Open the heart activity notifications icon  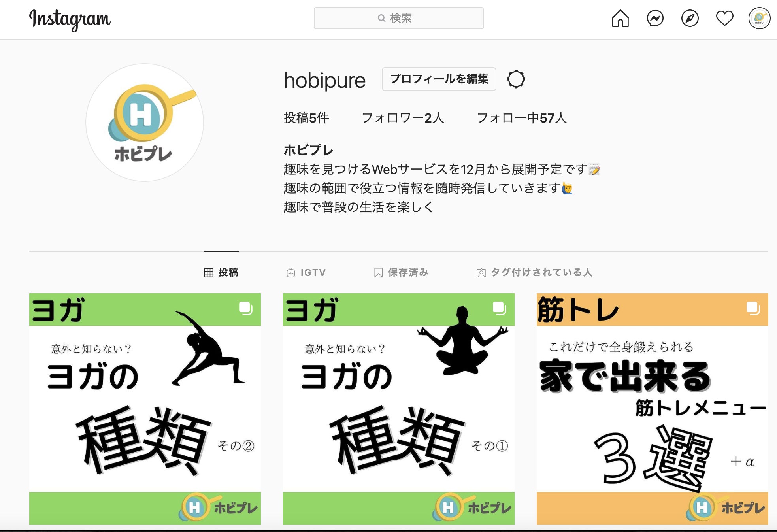[x=724, y=18]
